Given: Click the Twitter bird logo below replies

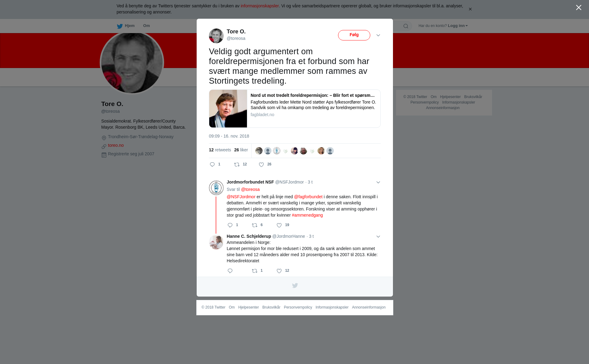Looking at the screenshot, I should click(x=295, y=286).
